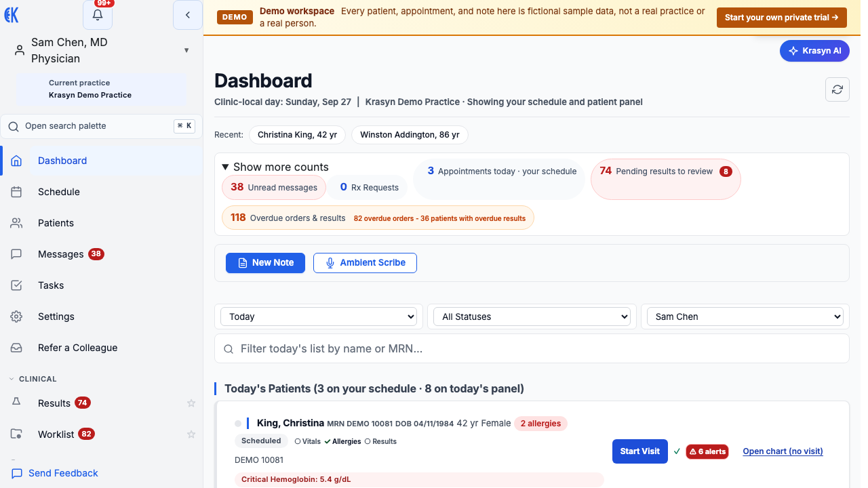The height and width of the screenshot is (488, 868).
Task: Open Patients from the sidebar
Action: click(102, 223)
